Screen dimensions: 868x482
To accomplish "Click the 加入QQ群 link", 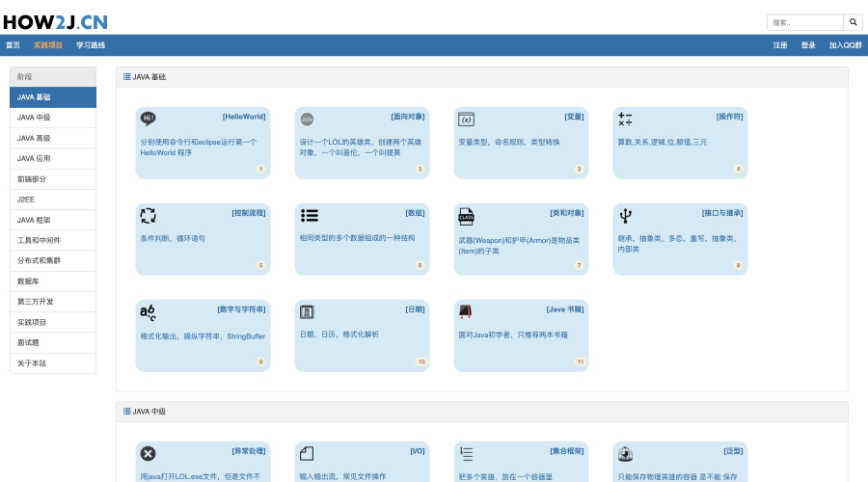I will coord(845,45).
